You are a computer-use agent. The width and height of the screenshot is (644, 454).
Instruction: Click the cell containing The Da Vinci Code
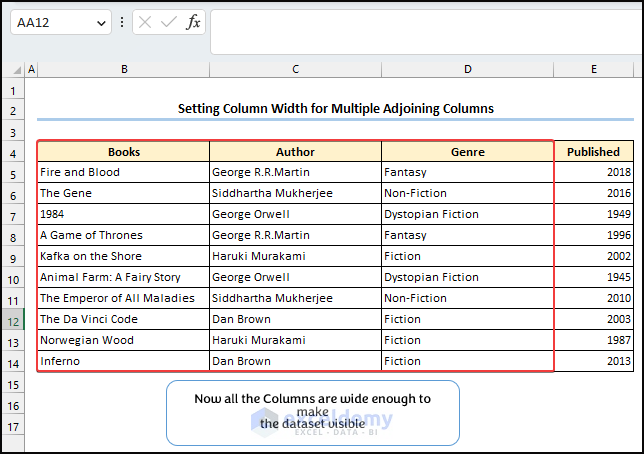coord(123,320)
